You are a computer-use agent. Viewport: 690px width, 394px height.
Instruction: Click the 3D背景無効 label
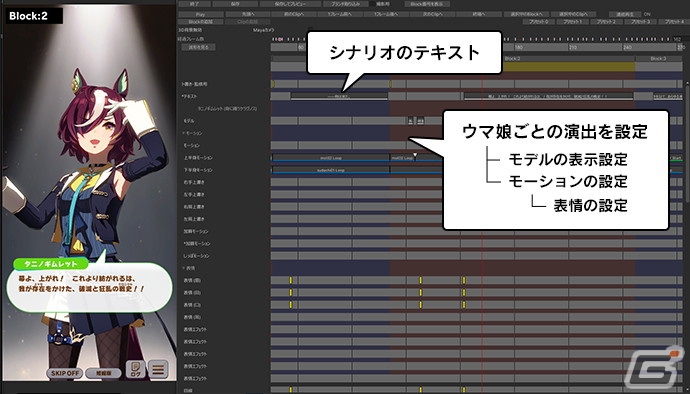click(x=190, y=30)
